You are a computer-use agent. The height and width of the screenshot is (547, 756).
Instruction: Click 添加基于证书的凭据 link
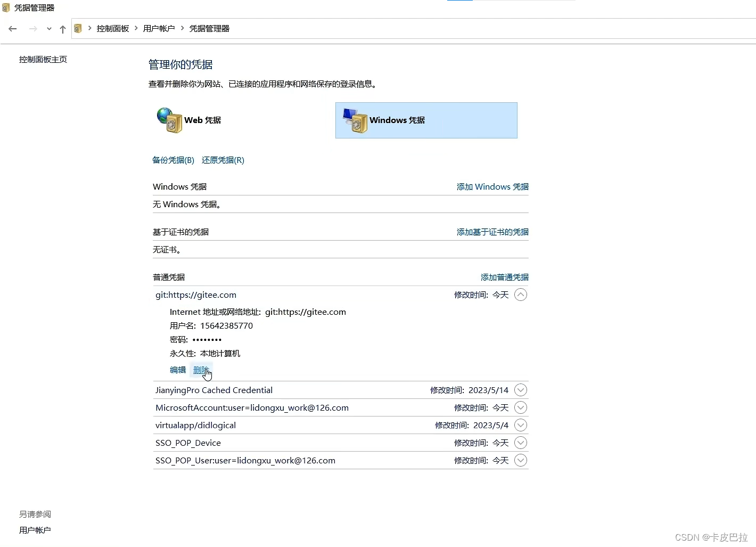[492, 232]
